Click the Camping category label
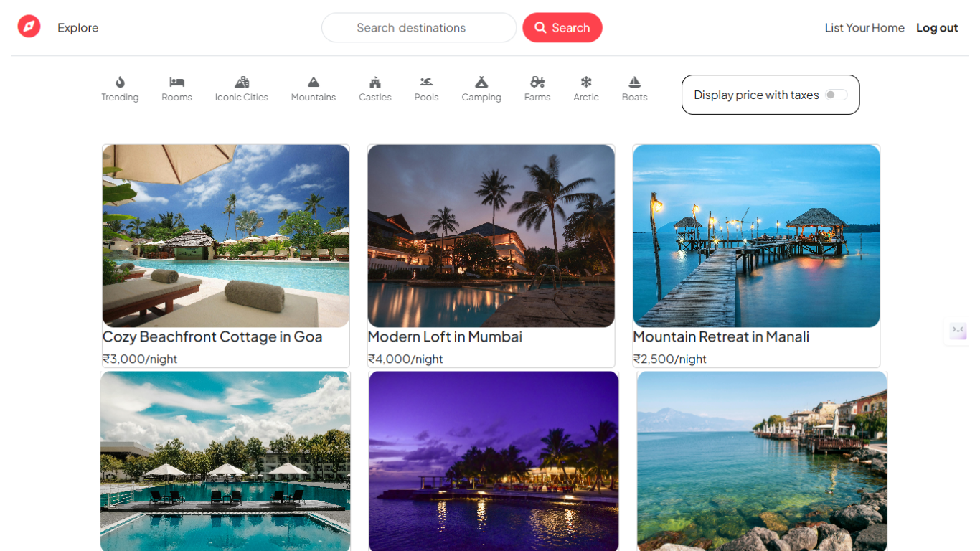The height and width of the screenshot is (551, 980). tap(481, 97)
